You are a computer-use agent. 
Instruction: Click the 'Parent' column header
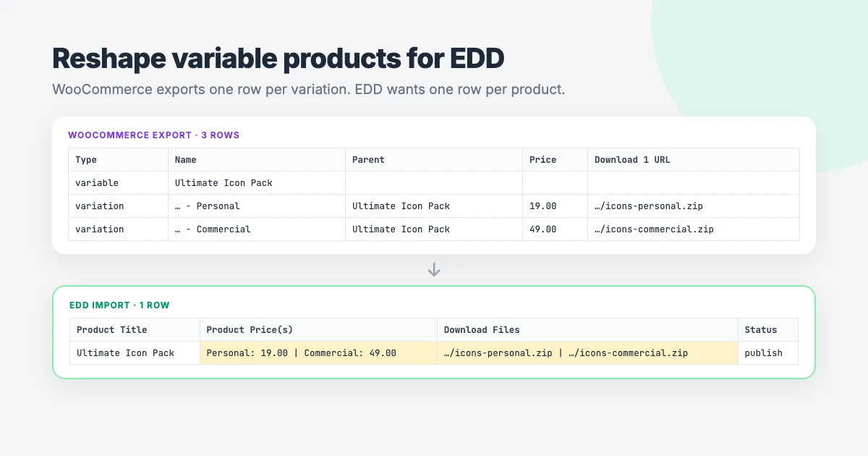pos(434,160)
